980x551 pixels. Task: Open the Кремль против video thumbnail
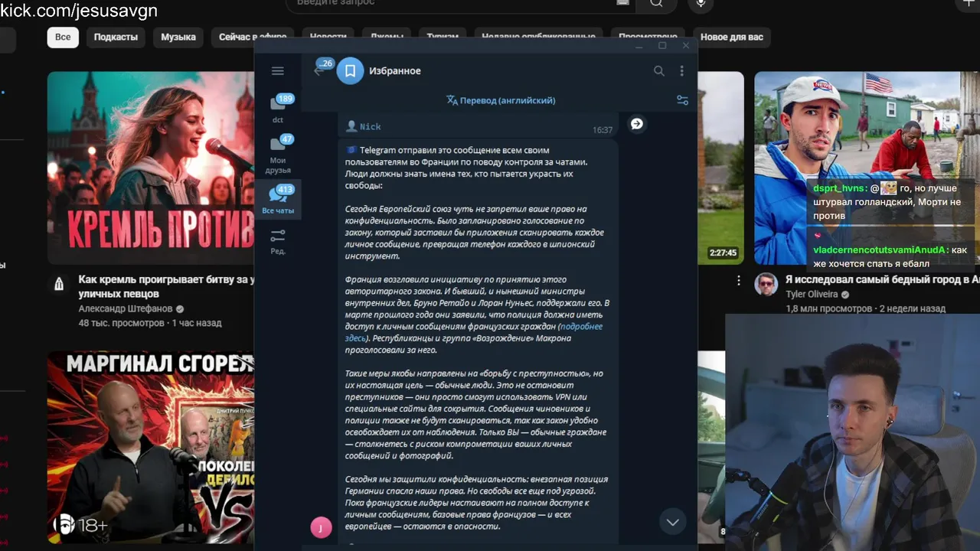coord(151,168)
